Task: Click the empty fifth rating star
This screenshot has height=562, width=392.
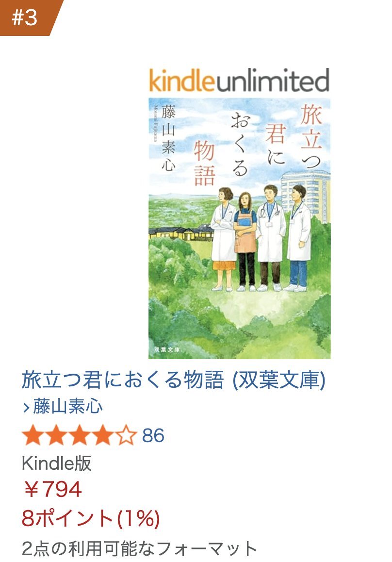Action: coord(126,435)
